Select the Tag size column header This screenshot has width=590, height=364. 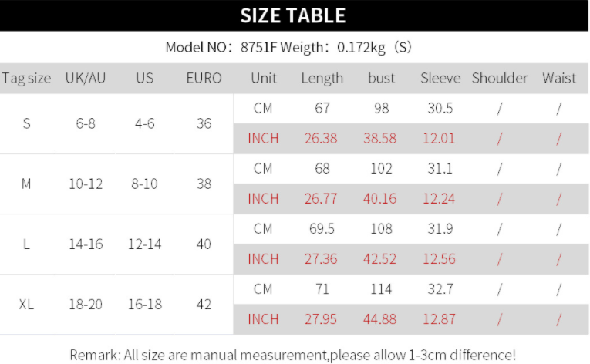point(27,78)
